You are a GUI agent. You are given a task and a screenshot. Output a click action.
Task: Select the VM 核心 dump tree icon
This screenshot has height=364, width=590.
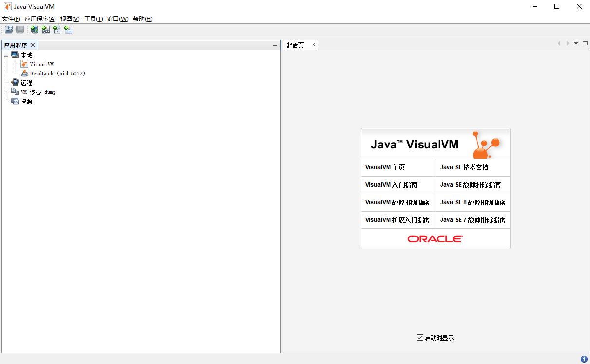15,92
